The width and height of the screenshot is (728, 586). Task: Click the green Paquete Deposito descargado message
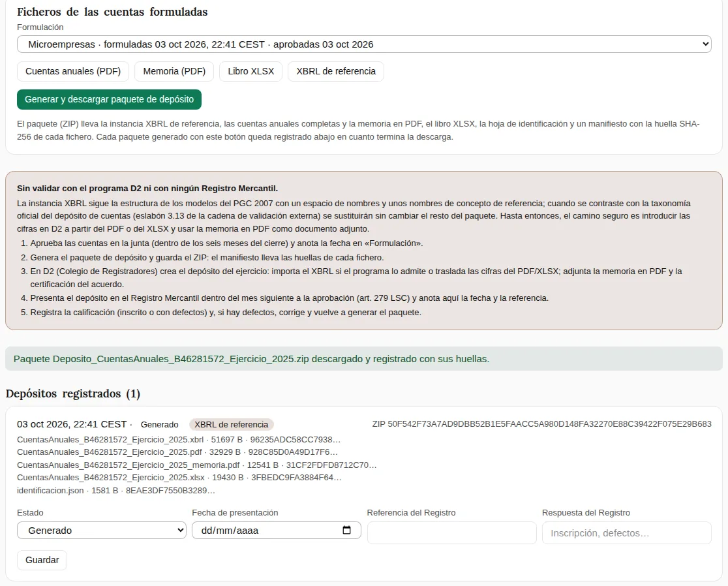[364, 359]
